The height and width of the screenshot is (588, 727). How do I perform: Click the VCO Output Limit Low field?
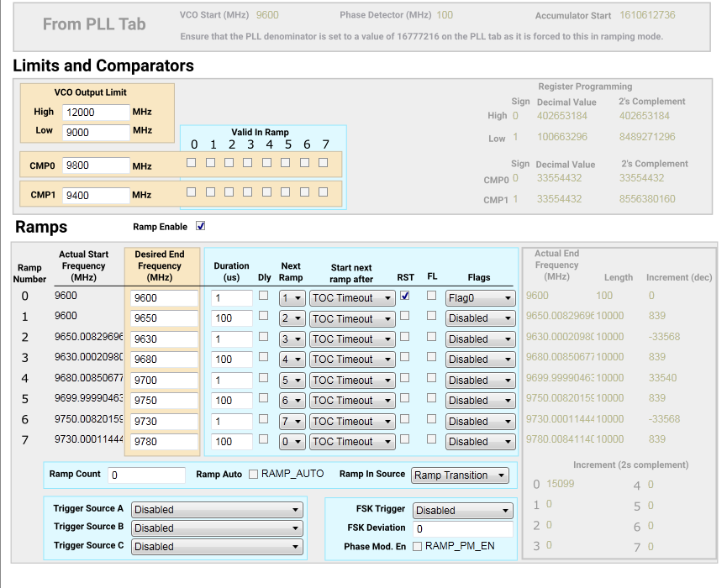pos(96,132)
